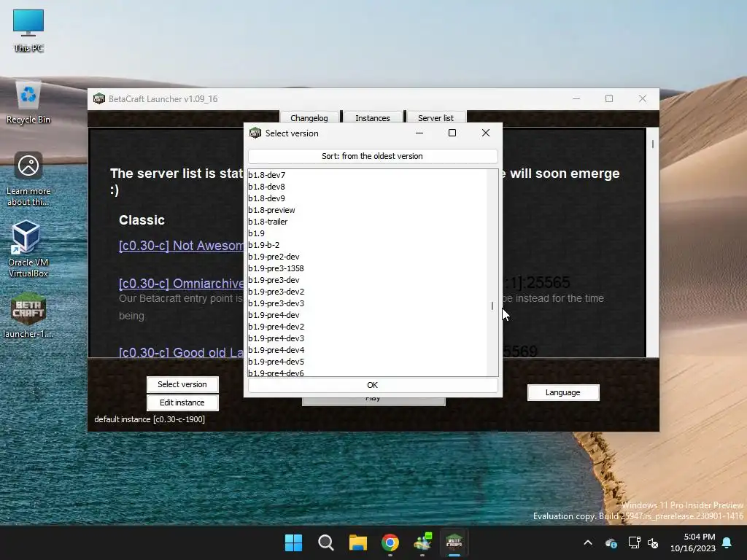Click BetaCraft Launcher title bar icon
Viewport: 747px width, 560px height.
99,98
